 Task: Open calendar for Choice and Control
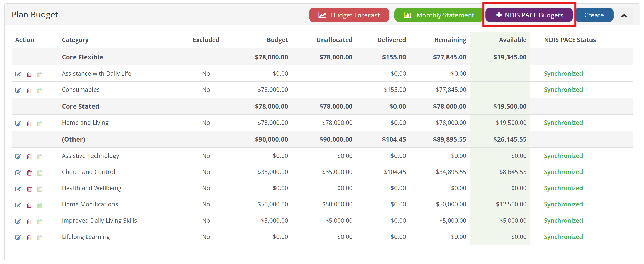[x=40, y=173]
